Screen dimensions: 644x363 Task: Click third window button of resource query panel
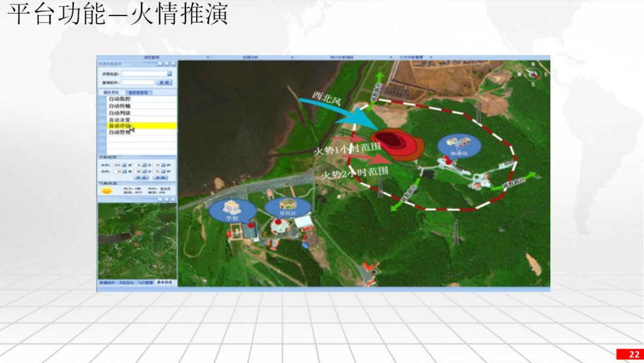174,64
